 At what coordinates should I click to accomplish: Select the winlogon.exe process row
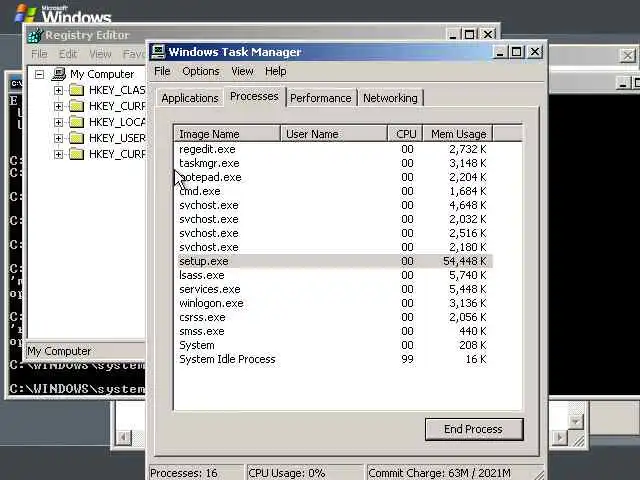[333, 303]
